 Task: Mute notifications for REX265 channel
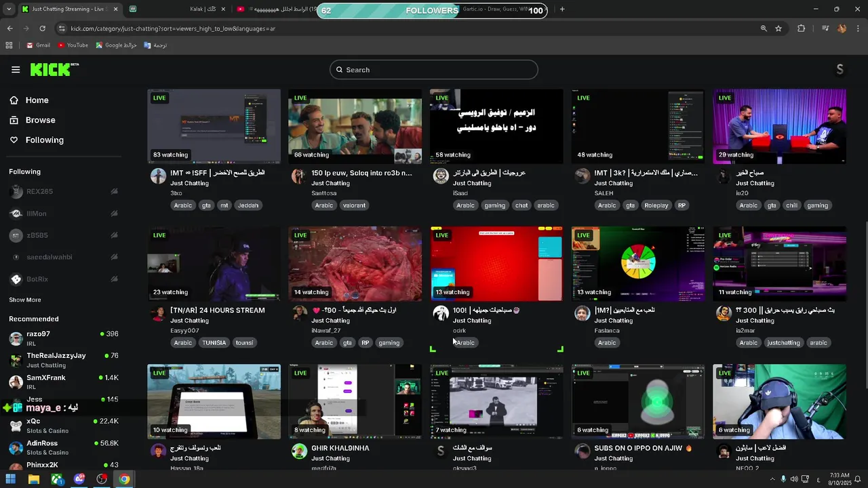click(114, 192)
